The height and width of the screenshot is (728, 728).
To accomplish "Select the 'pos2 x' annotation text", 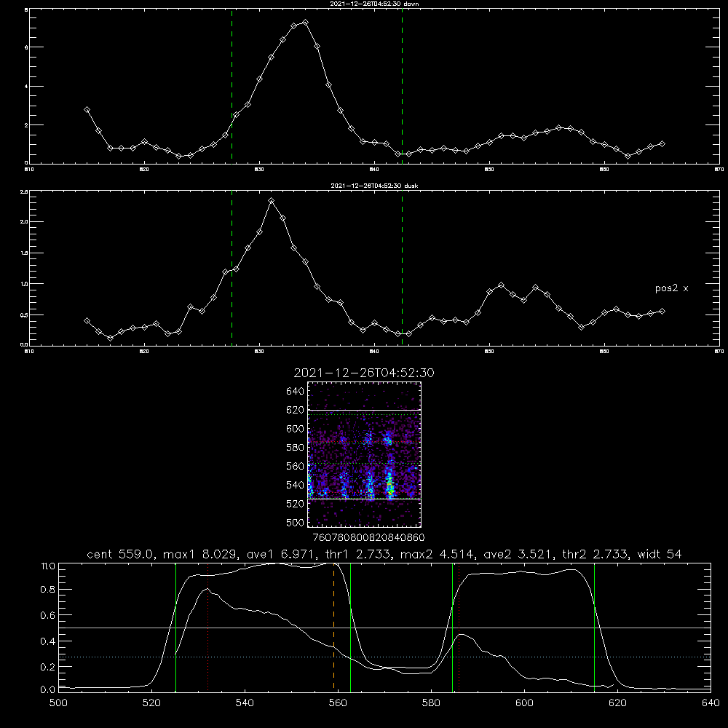I will pyautogui.click(x=671, y=288).
